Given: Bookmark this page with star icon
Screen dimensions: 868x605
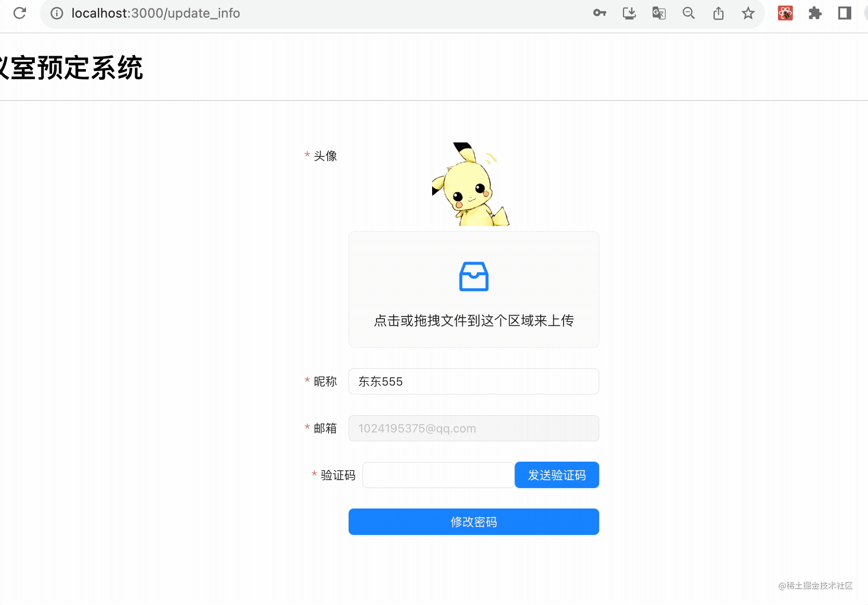Looking at the screenshot, I should coord(748,13).
